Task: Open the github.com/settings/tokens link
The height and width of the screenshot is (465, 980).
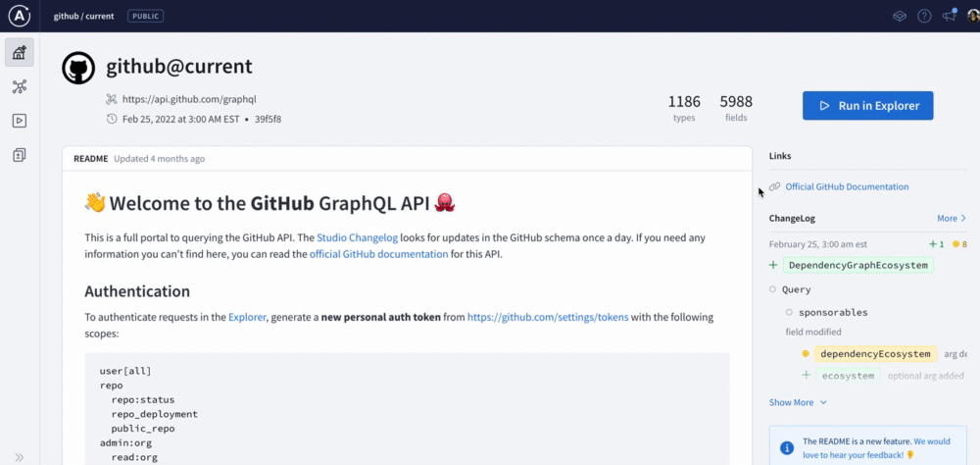Action: (x=548, y=317)
